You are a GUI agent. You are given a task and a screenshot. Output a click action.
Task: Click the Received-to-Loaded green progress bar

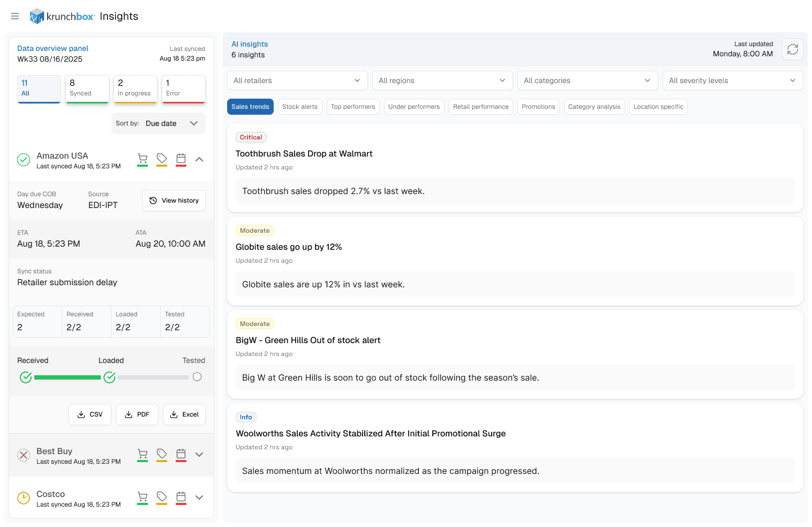pyautogui.click(x=67, y=377)
